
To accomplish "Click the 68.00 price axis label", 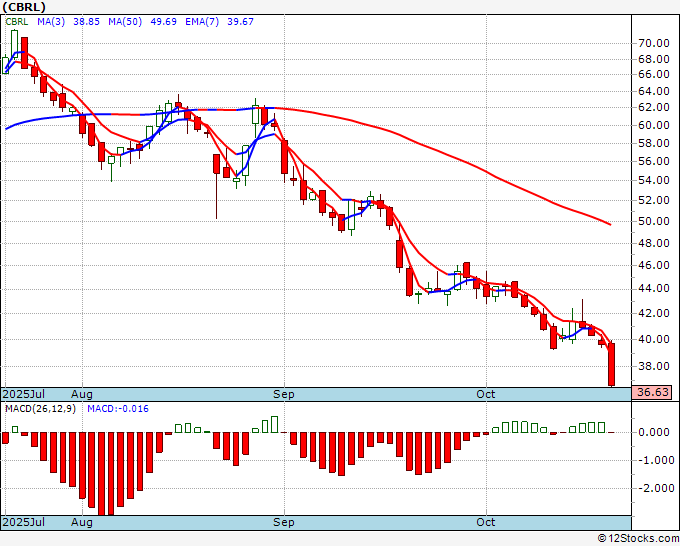I will click(654, 59).
